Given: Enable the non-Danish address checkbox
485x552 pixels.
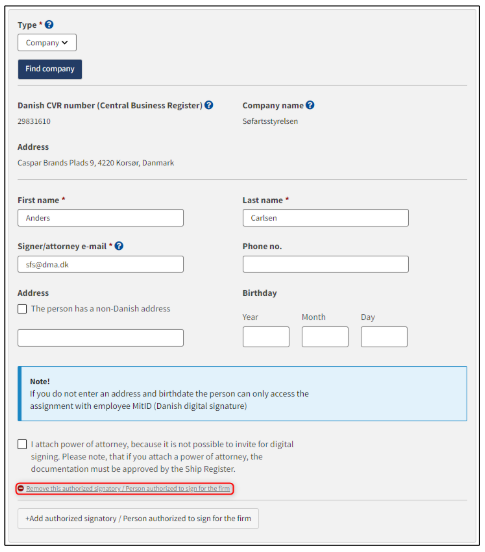Looking at the screenshot, I should tap(22, 309).
